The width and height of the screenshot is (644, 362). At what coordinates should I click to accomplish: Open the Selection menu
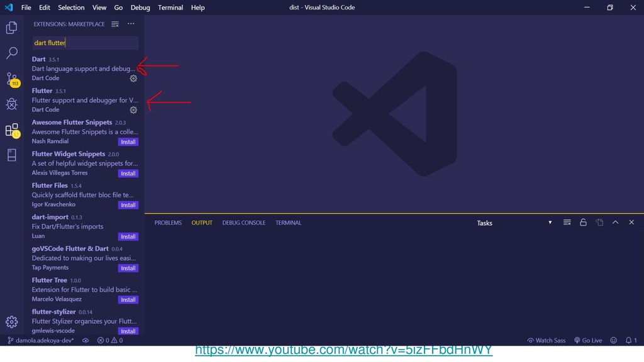71,8
